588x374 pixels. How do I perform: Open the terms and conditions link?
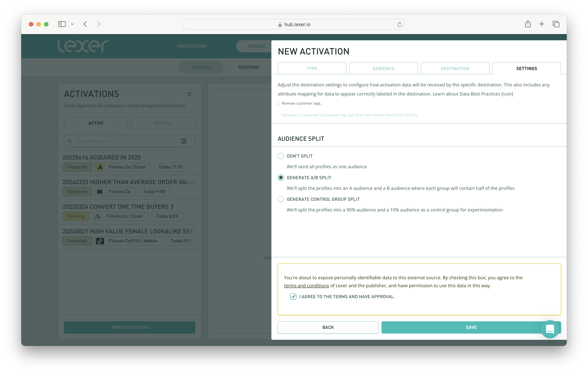click(x=307, y=286)
